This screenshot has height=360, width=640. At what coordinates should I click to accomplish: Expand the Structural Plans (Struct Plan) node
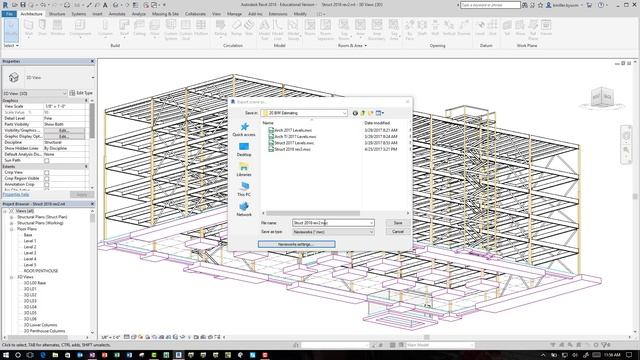(x=11, y=217)
